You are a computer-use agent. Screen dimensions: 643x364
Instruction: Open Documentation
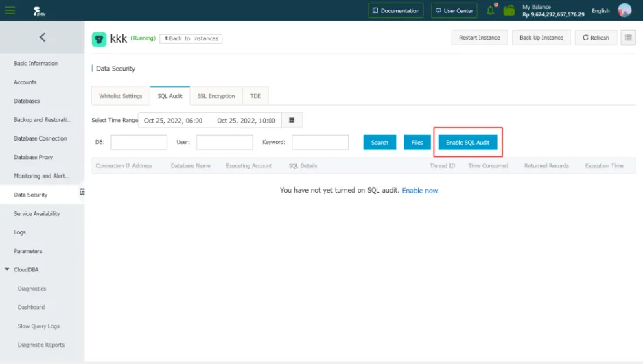[396, 11]
